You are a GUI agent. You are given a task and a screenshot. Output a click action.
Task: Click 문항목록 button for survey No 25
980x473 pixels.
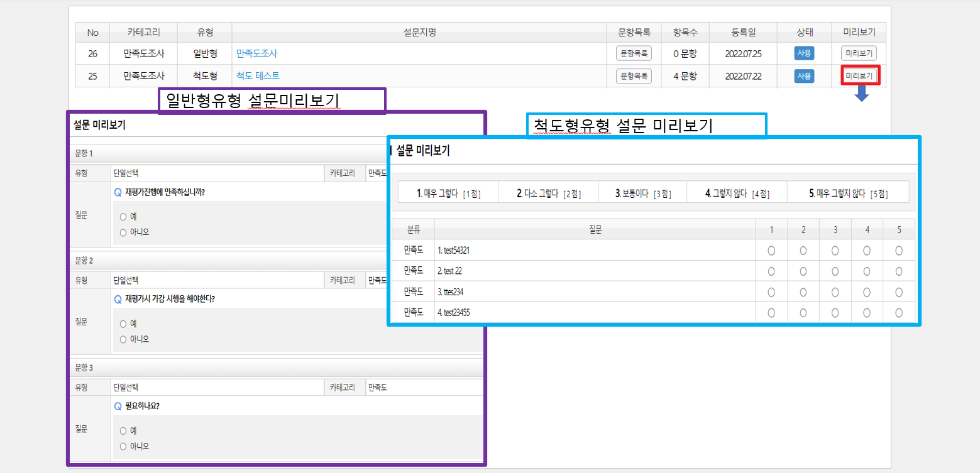[634, 76]
